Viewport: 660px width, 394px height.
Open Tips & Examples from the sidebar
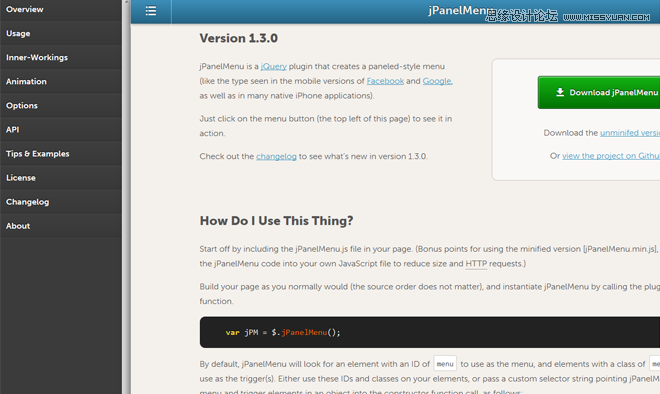[61, 154]
